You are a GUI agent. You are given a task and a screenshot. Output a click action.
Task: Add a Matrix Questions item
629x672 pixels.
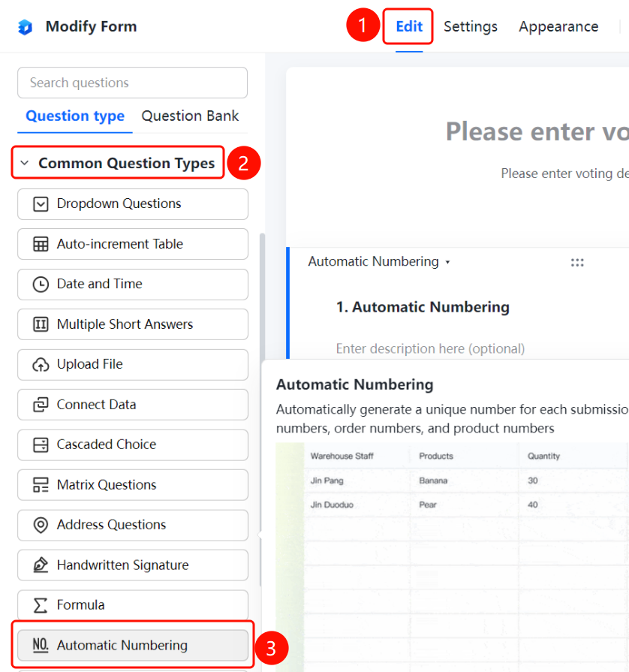coord(133,485)
